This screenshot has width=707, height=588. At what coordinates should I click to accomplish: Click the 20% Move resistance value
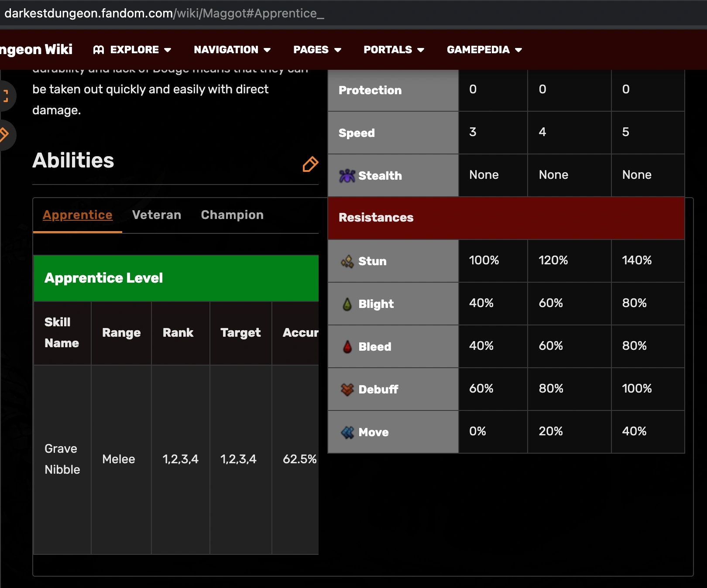click(x=551, y=431)
